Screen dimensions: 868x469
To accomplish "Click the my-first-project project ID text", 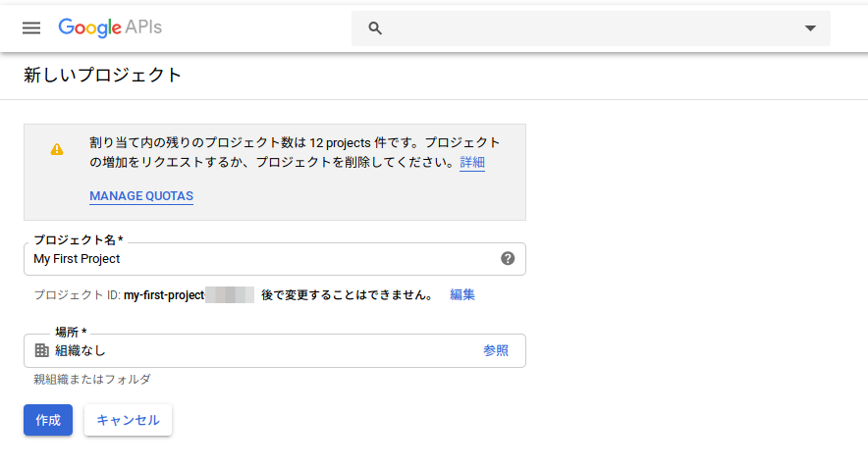I will click(x=164, y=294).
